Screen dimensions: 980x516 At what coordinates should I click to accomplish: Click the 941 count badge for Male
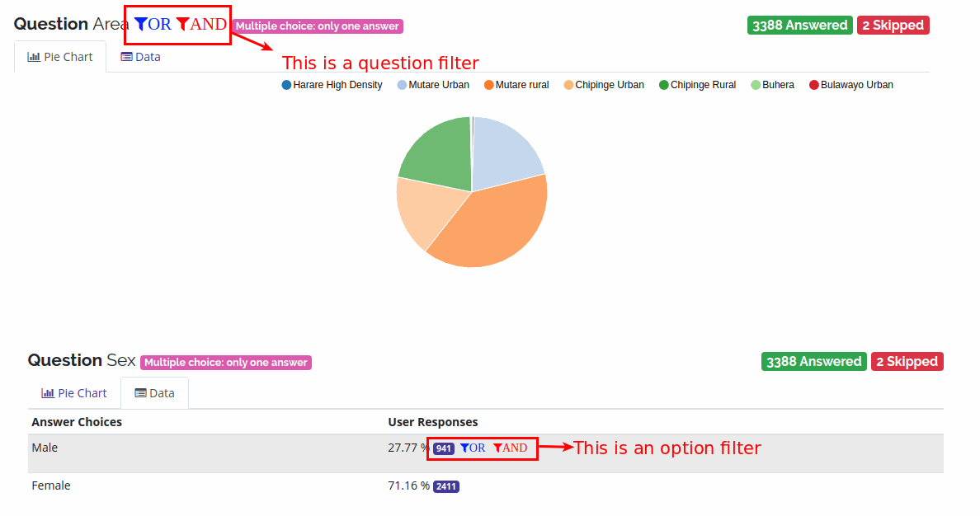(444, 448)
